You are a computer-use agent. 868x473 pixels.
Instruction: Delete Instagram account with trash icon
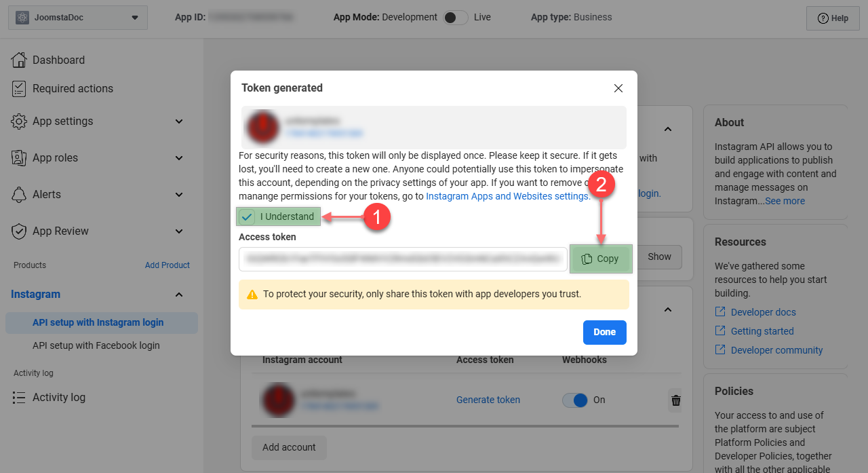coord(675,400)
